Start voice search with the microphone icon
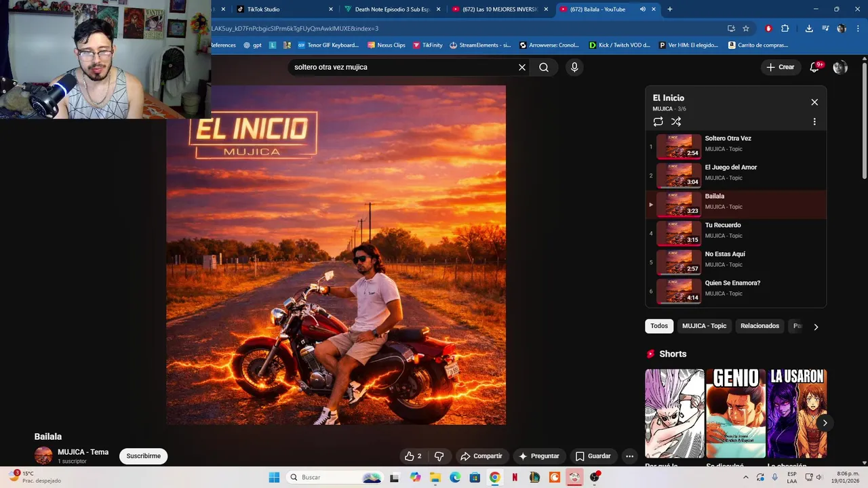 [574, 67]
